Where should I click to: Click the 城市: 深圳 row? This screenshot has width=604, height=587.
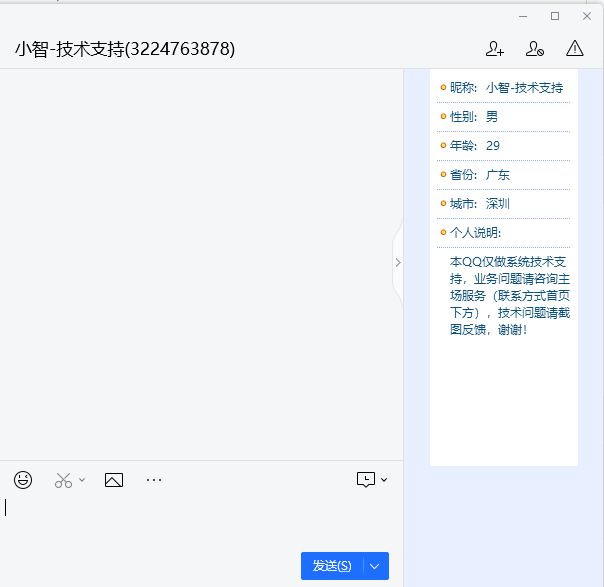pos(503,204)
